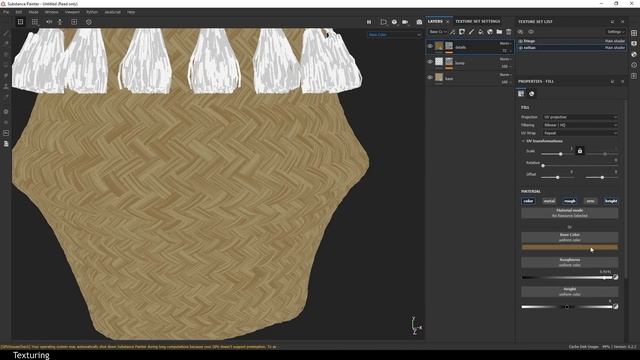Click the lock icon next to Scale
This screenshot has height=360, width=640.
[x=580, y=151]
